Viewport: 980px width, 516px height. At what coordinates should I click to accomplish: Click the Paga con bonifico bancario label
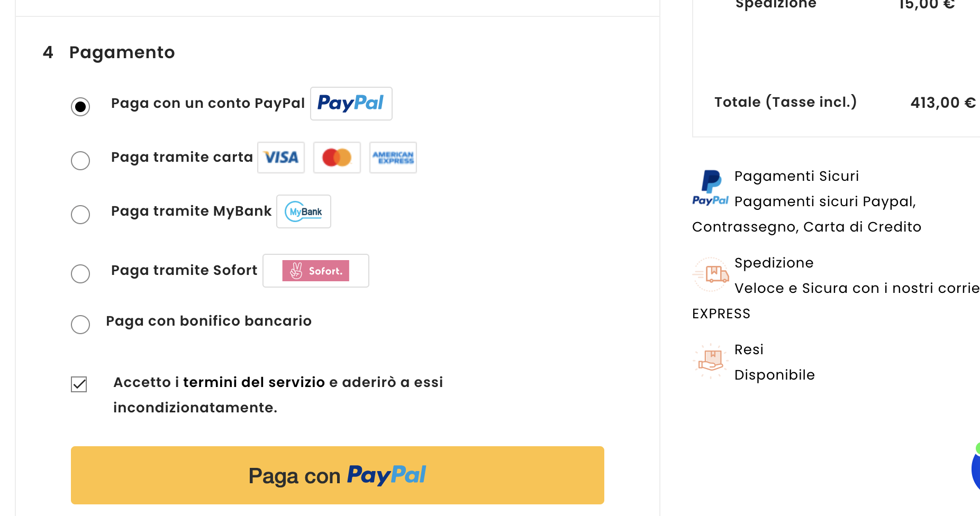click(x=208, y=321)
